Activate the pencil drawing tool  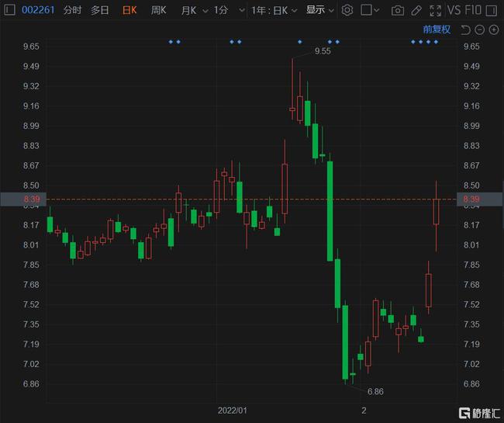tap(416, 11)
